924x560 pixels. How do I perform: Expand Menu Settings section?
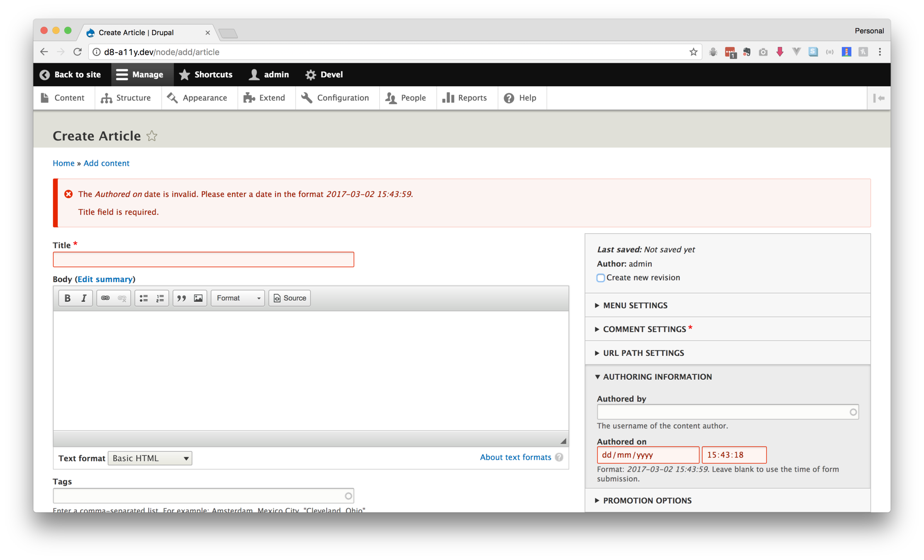(635, 305)
